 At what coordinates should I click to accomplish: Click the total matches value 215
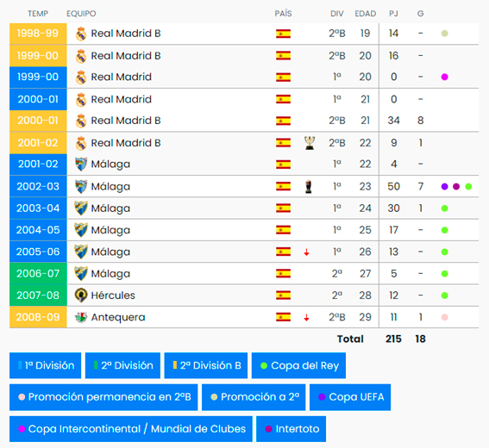393,339
